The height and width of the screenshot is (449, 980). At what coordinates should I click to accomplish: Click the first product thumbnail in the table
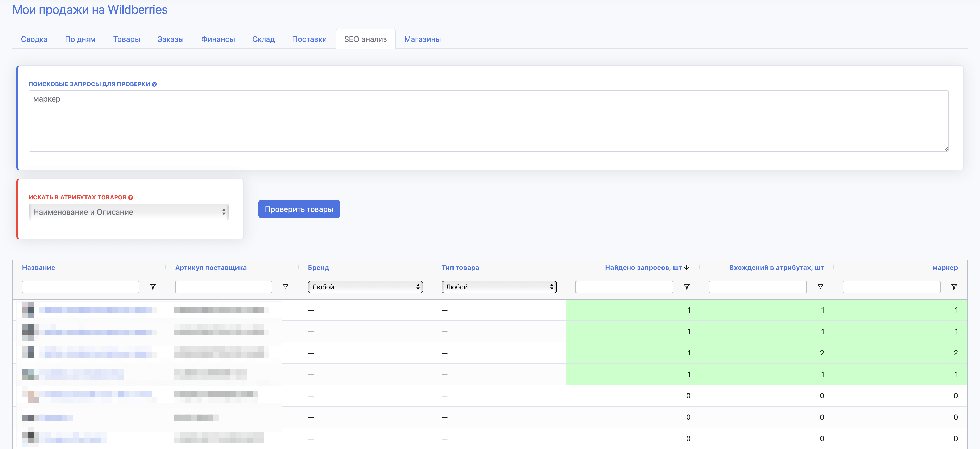(29, 309)
